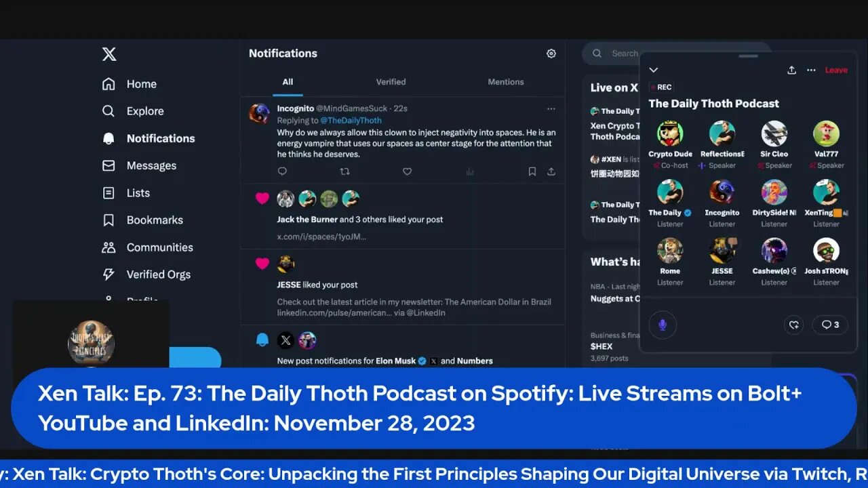Open Jack the Burner liked notification
This screenshot has width=868, height=488.
click(x=403, y=216)
